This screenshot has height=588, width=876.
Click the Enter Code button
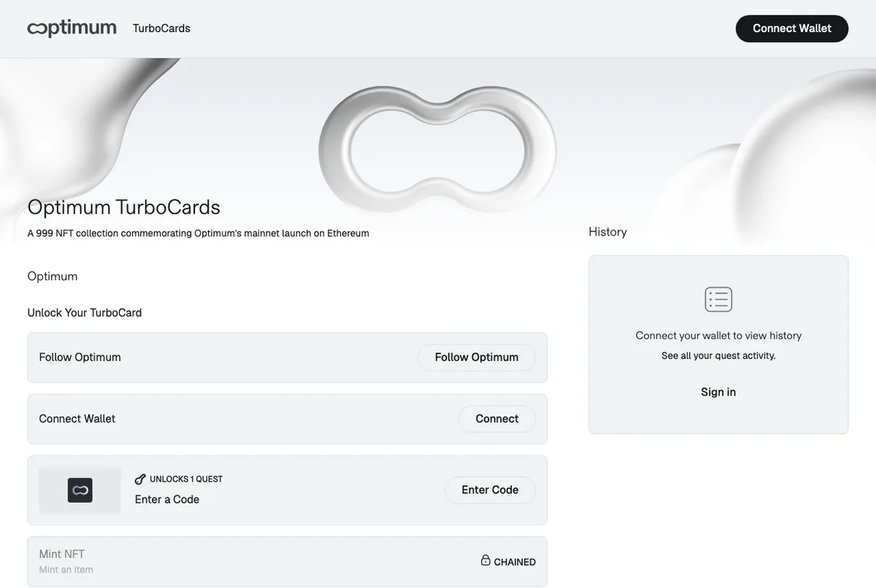(x=490, y=490)
